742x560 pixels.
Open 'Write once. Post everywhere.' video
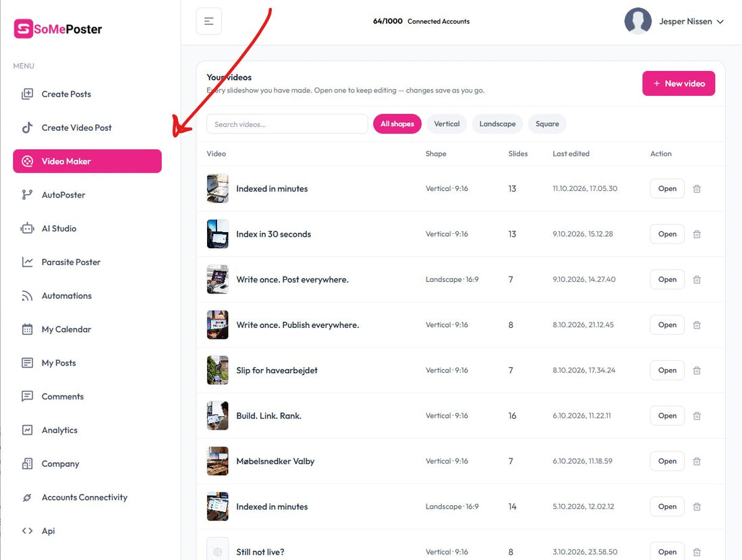(667, 279)
